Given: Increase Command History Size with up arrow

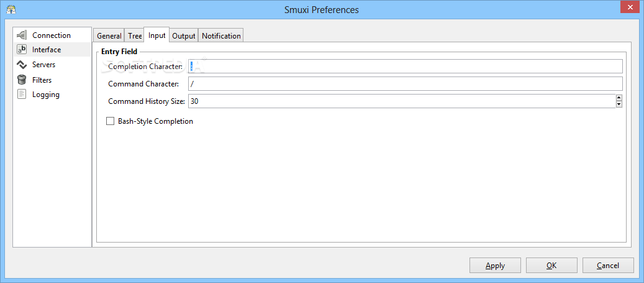Looking at the screenshot, I should click(619, 98).
